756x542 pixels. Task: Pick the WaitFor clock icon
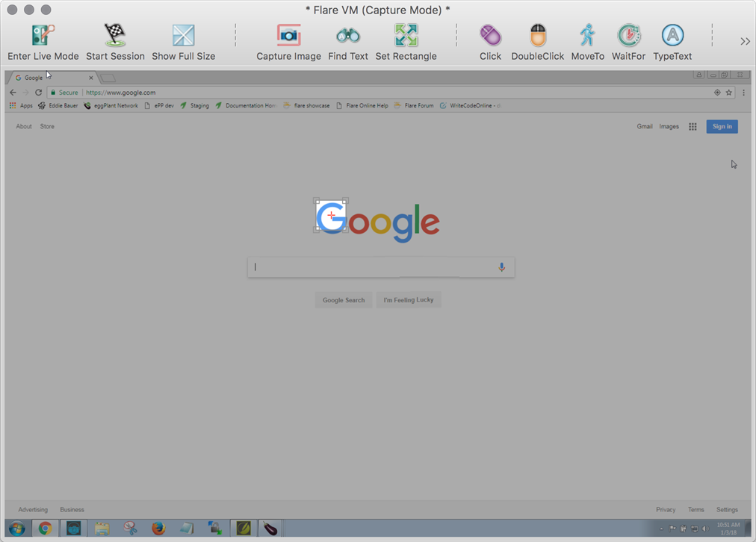[629, 36]
